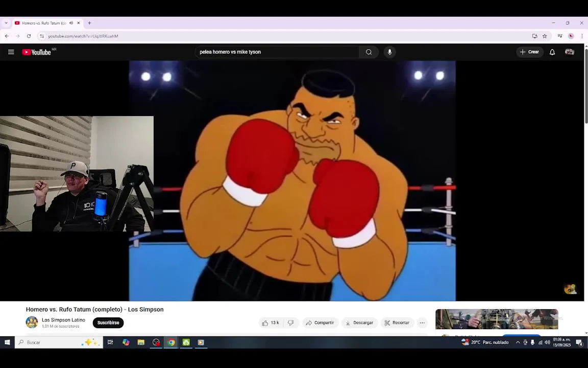This screenshot has height=368, width=588.
Task: Open a new browser tab
Action: point(89,23)
